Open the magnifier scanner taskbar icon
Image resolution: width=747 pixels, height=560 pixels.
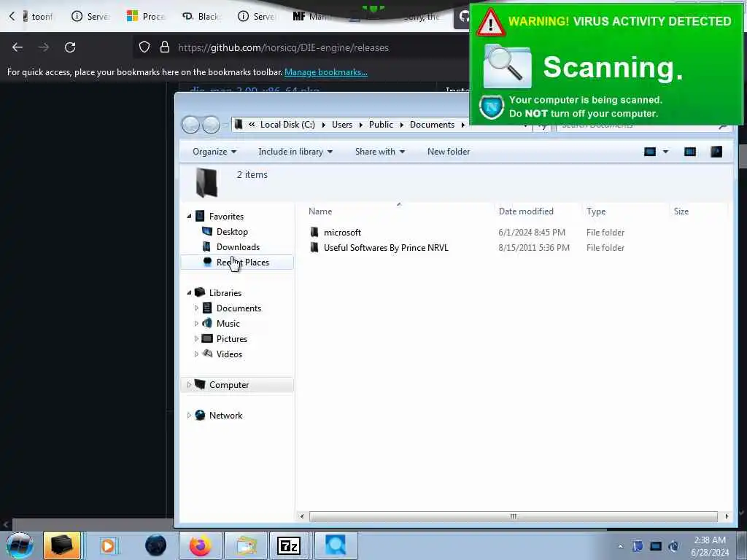click(336, 545)
